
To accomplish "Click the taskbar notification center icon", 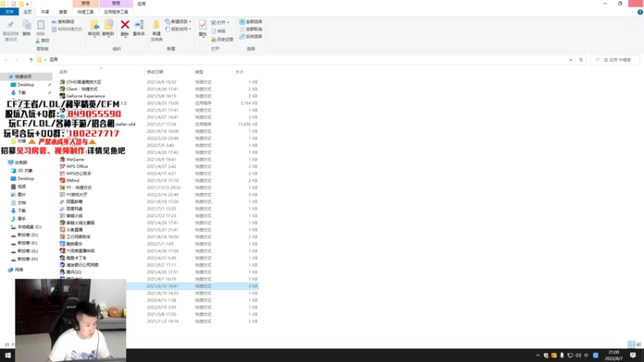I will 633,356.
